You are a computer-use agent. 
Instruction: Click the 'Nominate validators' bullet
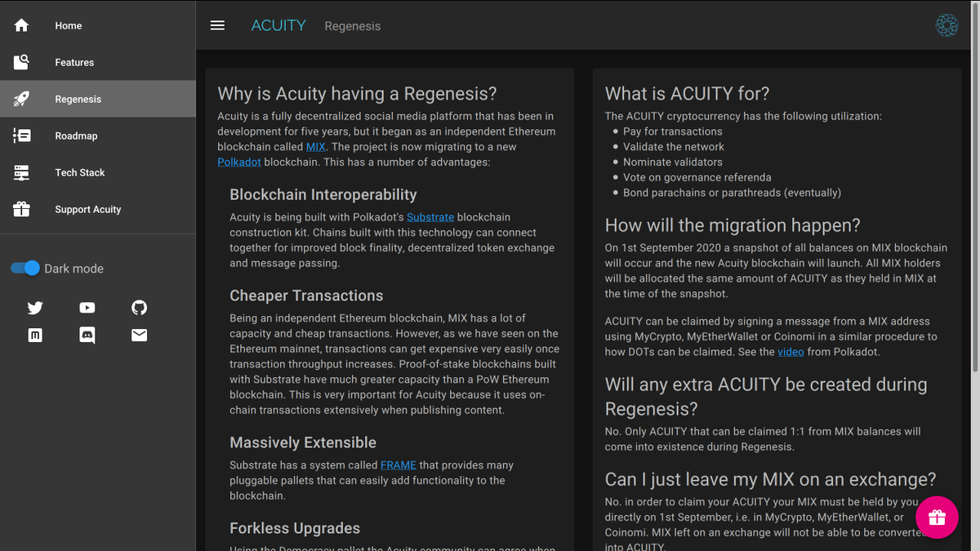pyautogui.click(x=672, y=162)
